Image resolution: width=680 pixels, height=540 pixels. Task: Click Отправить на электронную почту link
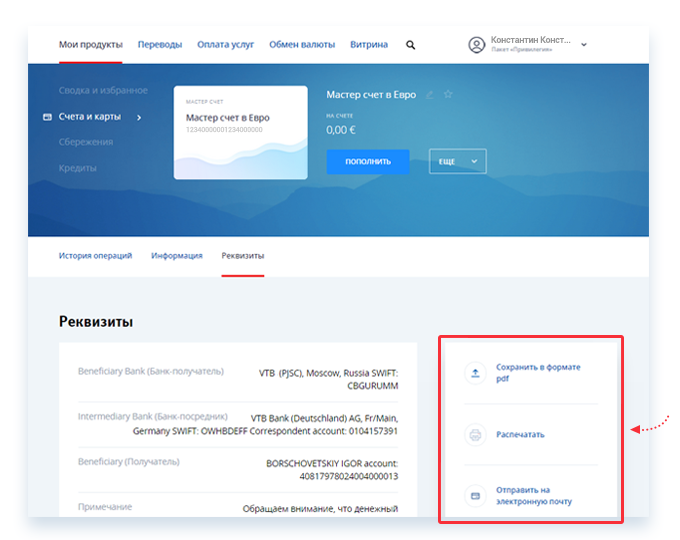coord(534,496)
